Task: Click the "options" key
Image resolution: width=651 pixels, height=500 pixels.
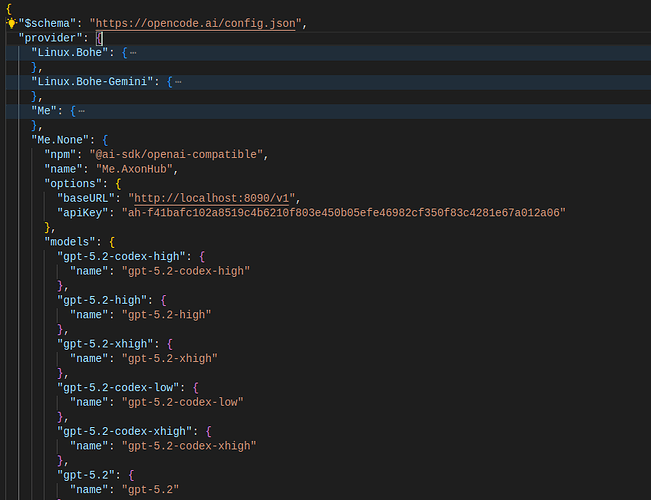Action: pyautogui.click(x=73, y=184)
